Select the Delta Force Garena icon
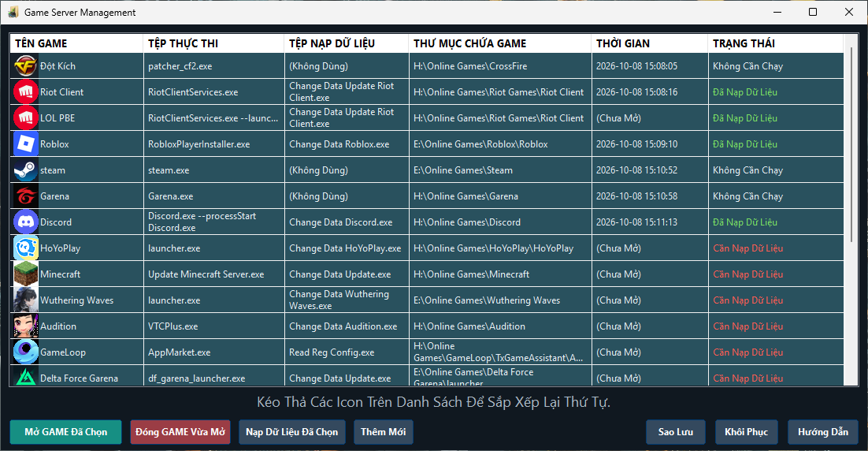Screen dimensions: 868x451 [25, 377]
